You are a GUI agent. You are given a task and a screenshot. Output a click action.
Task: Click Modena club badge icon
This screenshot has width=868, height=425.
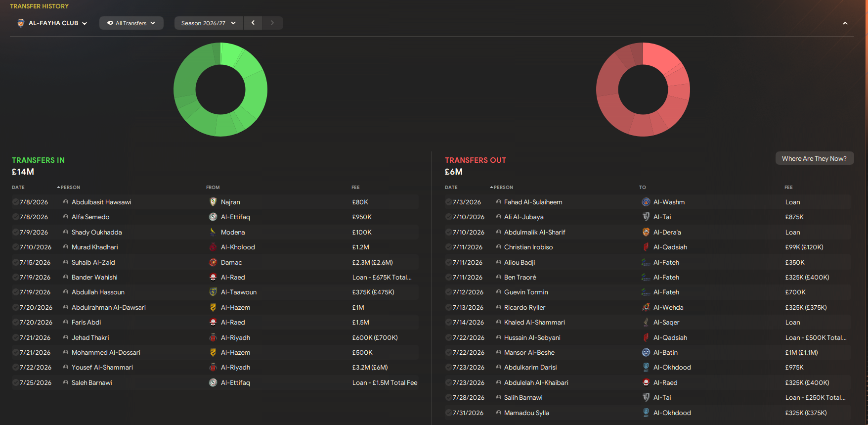tap(213, 232)
